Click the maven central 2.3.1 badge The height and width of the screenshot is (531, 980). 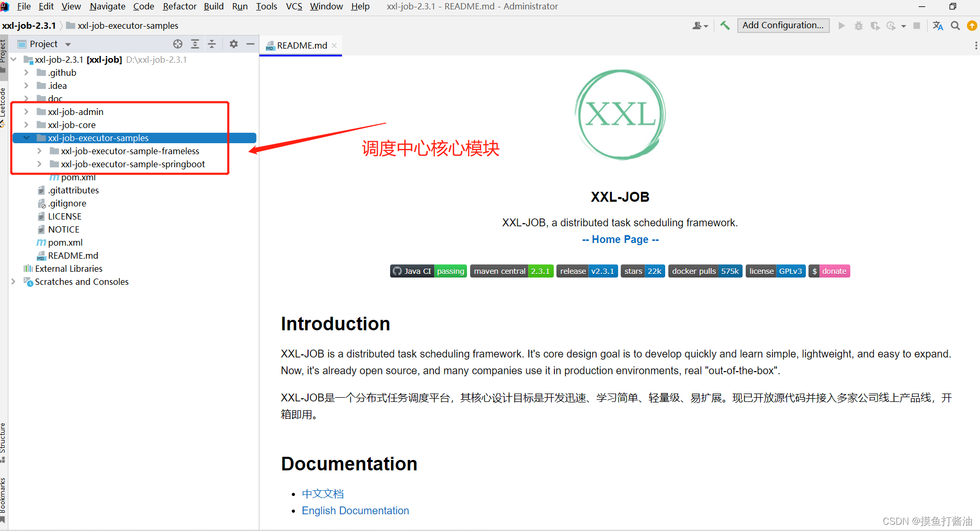pos(511,271)
